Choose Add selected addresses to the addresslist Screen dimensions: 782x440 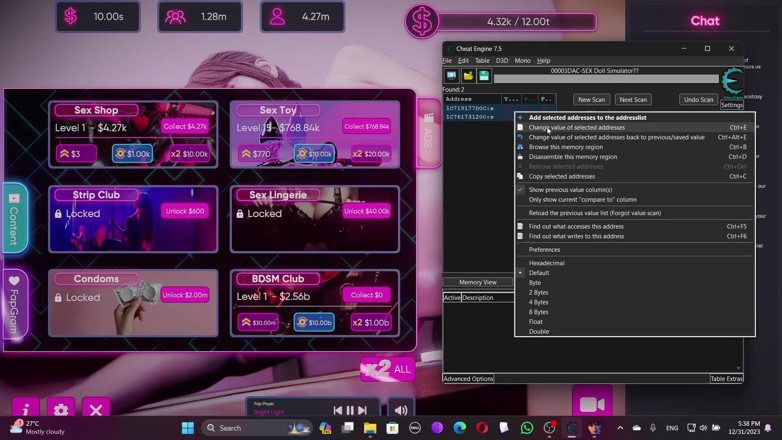tap(634, 118)
